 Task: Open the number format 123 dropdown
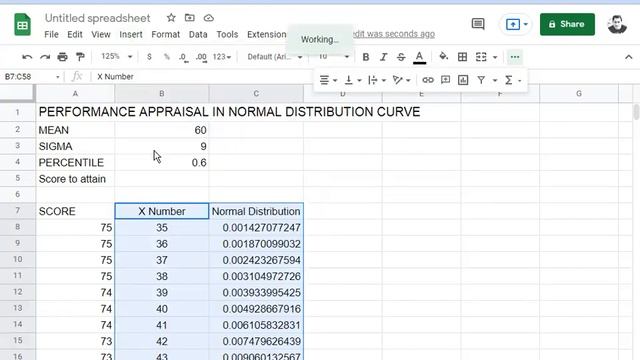[222, 57]
